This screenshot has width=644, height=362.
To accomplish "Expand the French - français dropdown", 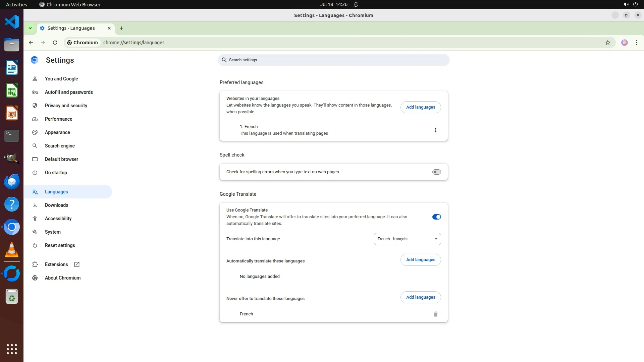I will click(x=407, y=239).
